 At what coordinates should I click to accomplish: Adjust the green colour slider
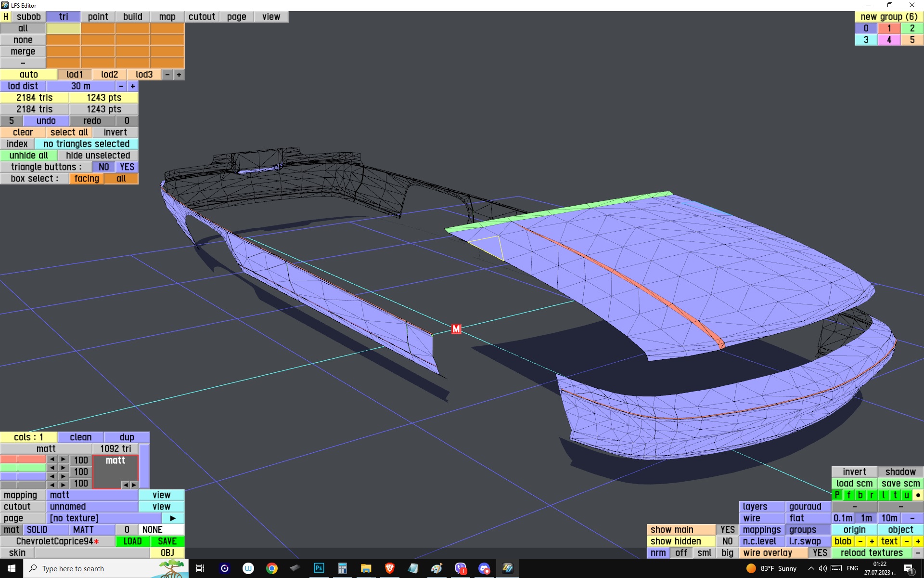point(23,468)
